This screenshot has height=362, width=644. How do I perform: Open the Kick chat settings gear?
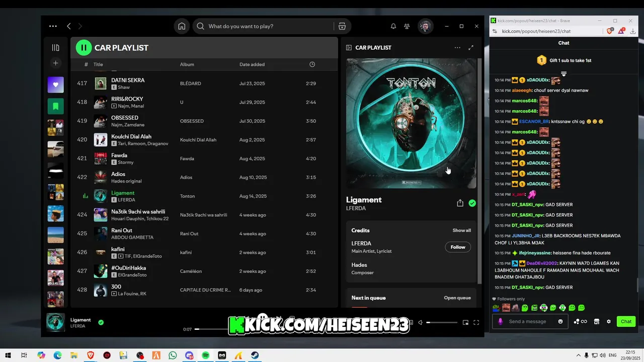(x=609, y=321)
